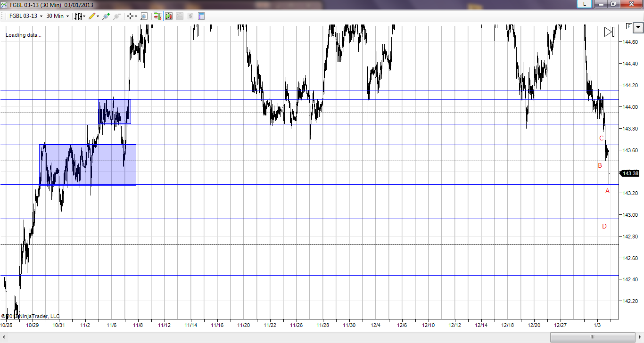Click the 12/4 date axis label

pyautogui.click(x=376, y=325)
